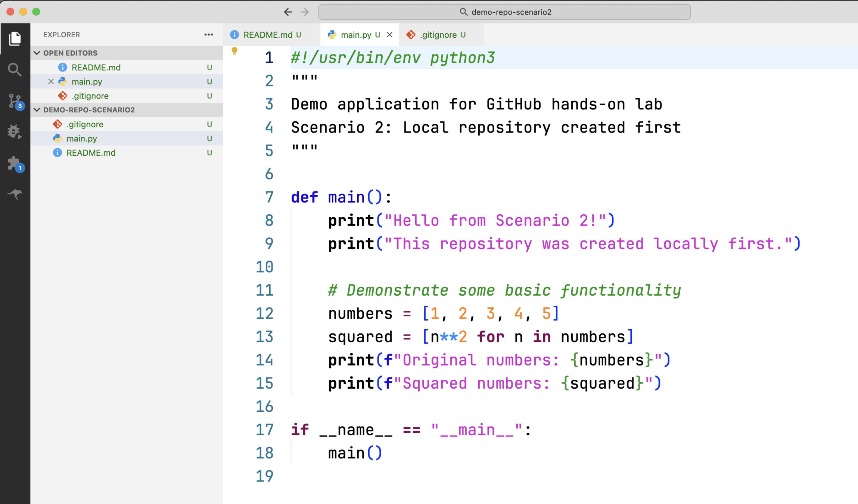Click the lightbulb code action icon
The height and width of the screenshot is (504, 858).
click(x=234, y=51)
